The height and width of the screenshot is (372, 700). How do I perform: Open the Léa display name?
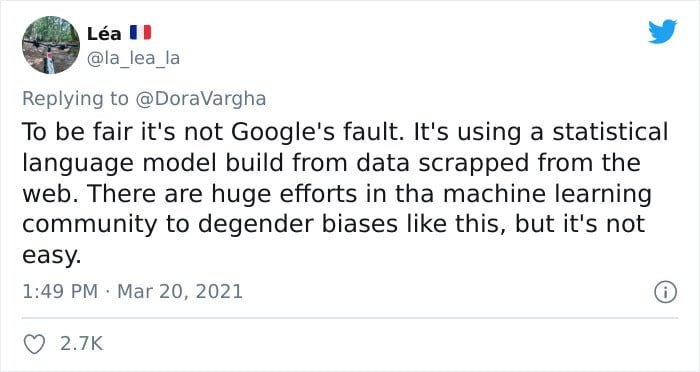tap(104, 33)
